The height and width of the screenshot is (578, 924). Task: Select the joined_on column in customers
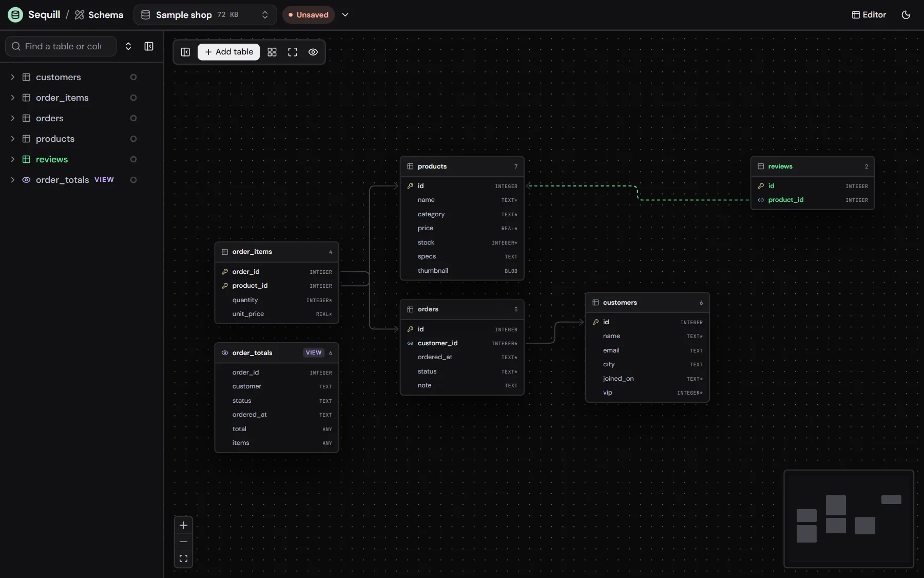[647, 379]
